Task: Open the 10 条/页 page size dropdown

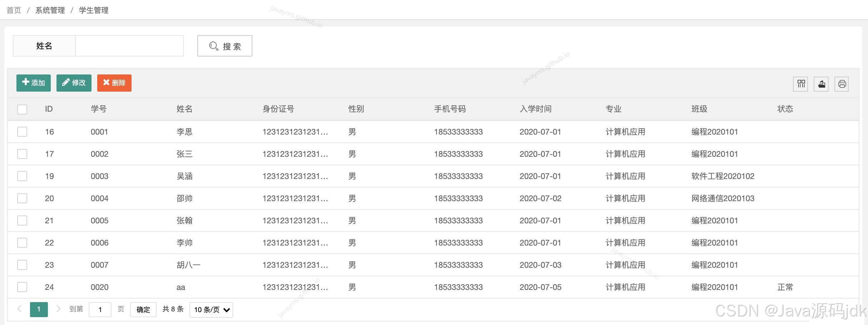Action: (x=211, y=310)
